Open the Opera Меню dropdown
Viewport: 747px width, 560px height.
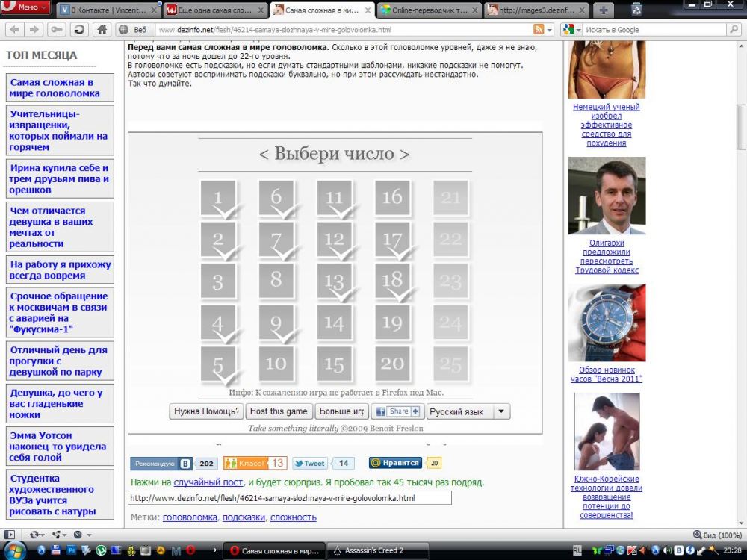[25, 7]
